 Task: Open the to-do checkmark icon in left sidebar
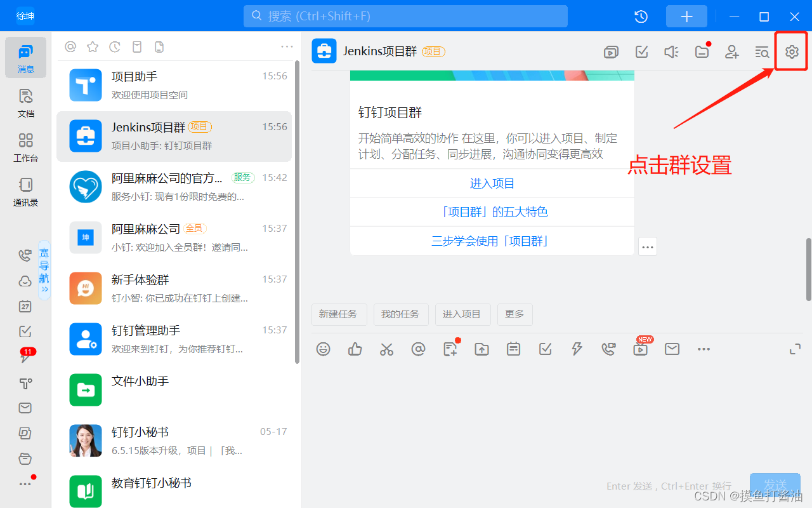click(25, 331)
